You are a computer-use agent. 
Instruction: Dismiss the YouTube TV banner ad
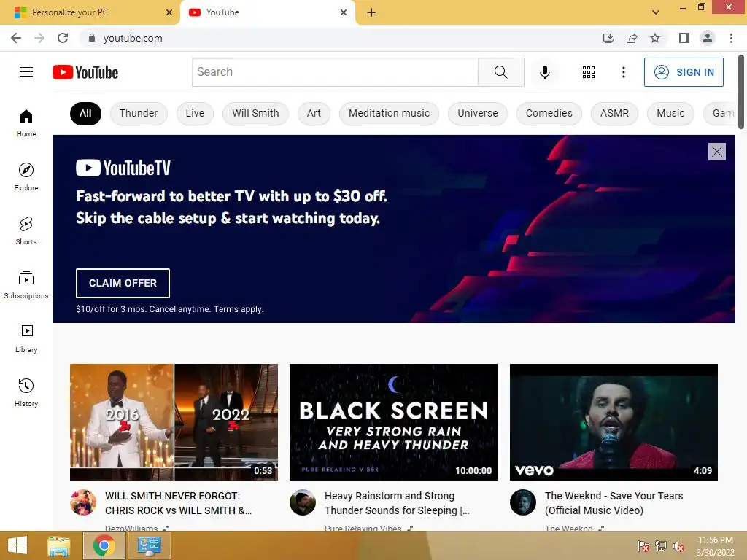(x=717, y=152)
